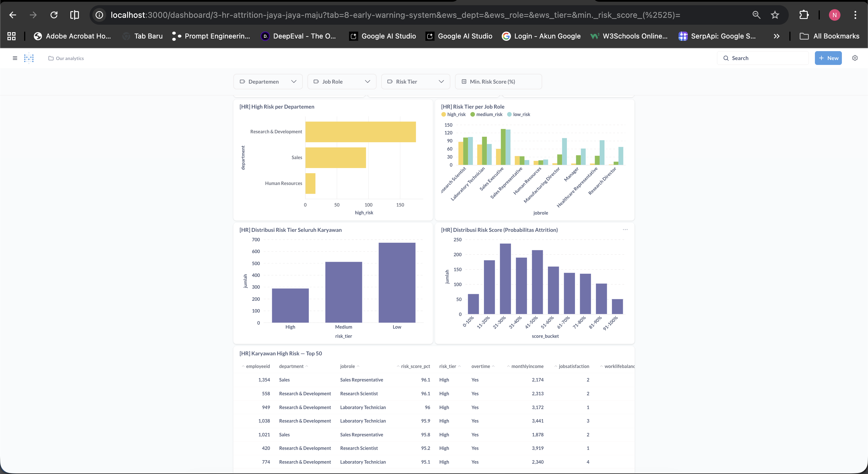Sort table by employeeid column
The height and width of the screenshot is (474, 868).
(256, 366)
